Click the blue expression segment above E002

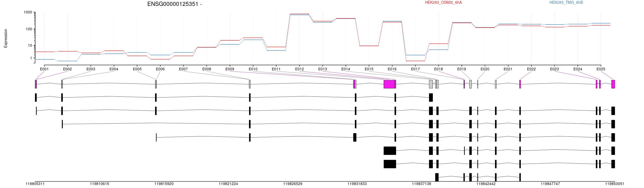[x=67, y=61]
